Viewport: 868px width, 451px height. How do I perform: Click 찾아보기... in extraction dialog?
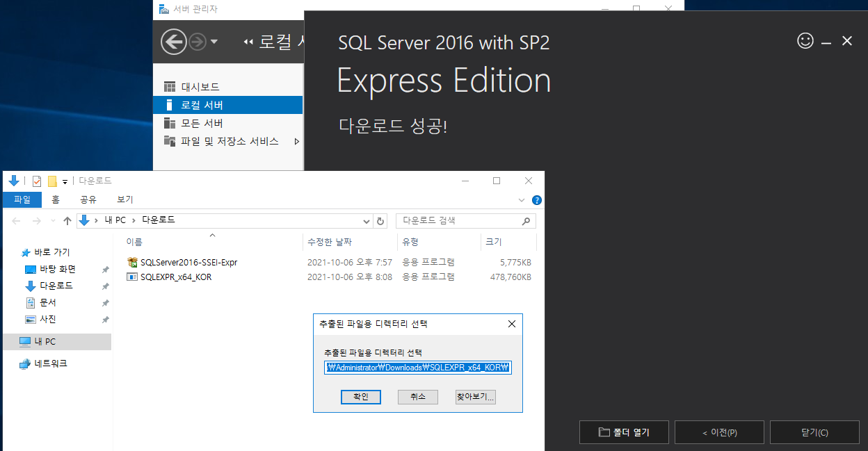[475, 397]
